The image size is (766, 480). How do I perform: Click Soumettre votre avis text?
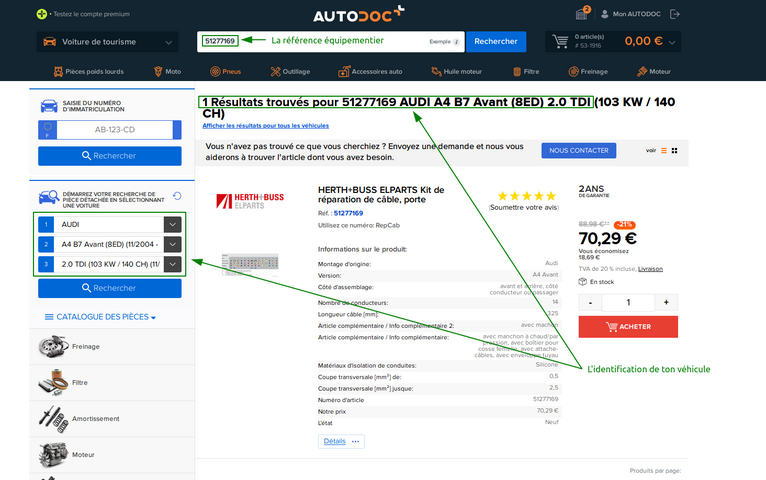pyautogui.click(x=524, y=208)
